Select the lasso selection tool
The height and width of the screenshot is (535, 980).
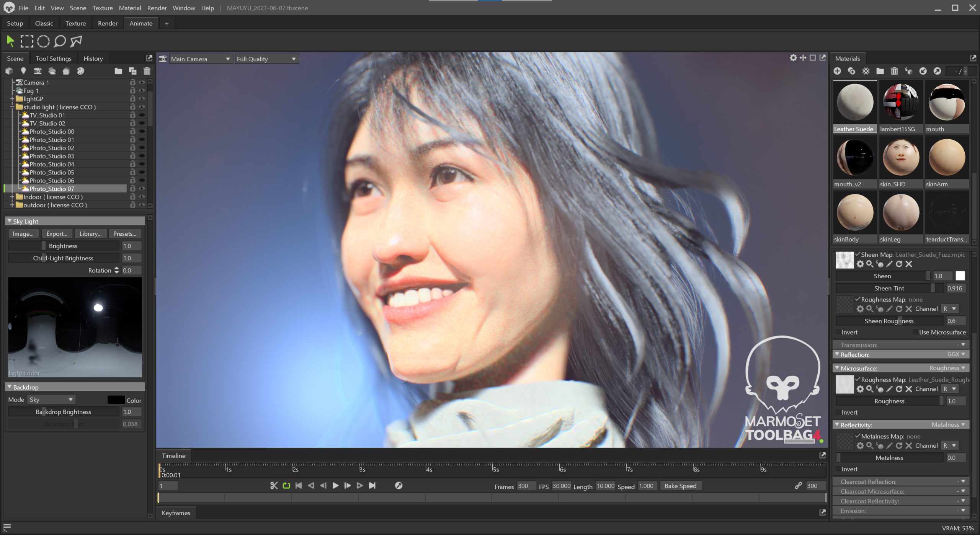tap(60, 41)
